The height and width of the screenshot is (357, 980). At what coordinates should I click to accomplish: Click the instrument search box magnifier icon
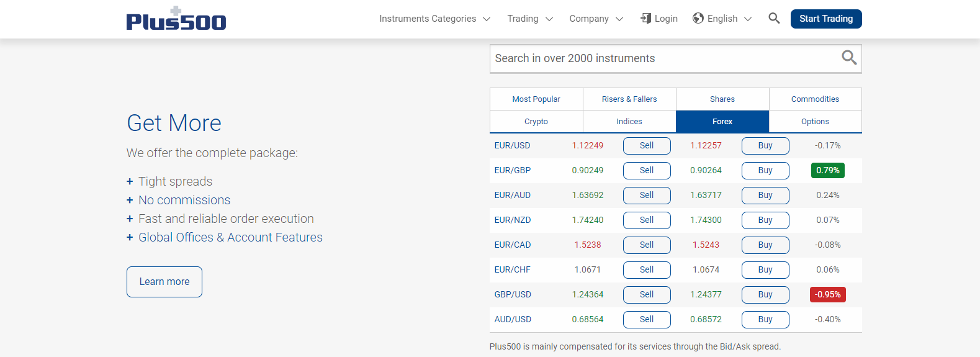coord(849,58)
